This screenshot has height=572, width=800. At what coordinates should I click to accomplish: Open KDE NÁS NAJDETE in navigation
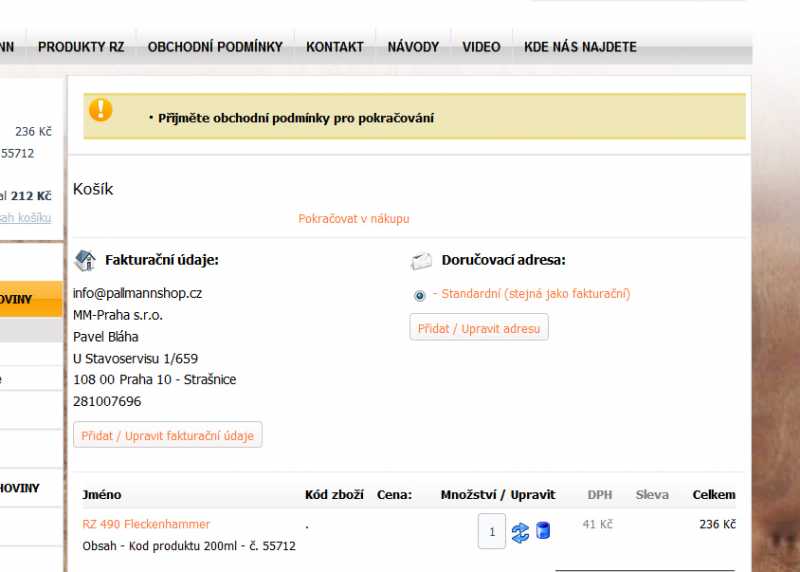click(580, 47)
